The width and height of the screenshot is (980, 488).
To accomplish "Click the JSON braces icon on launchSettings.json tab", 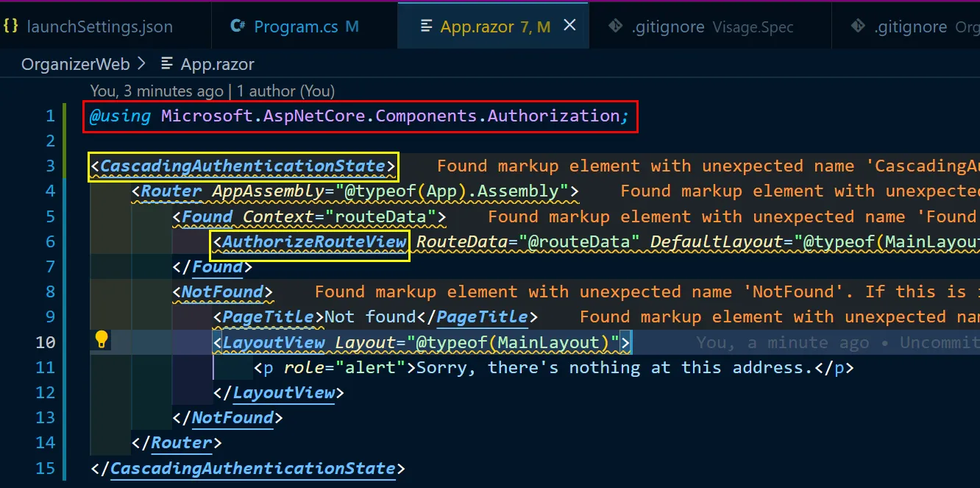I will pyautogui.click(x=11, y=26).
